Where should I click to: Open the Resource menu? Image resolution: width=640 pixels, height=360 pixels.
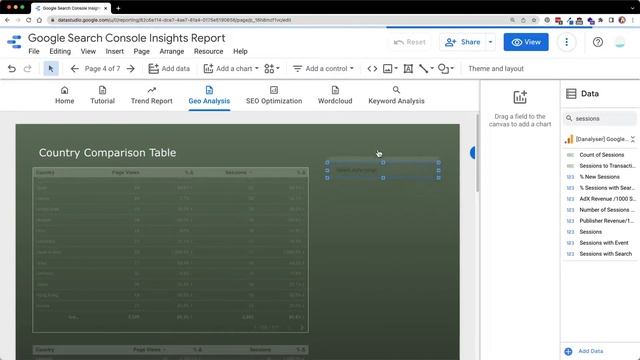click(209, 51)
